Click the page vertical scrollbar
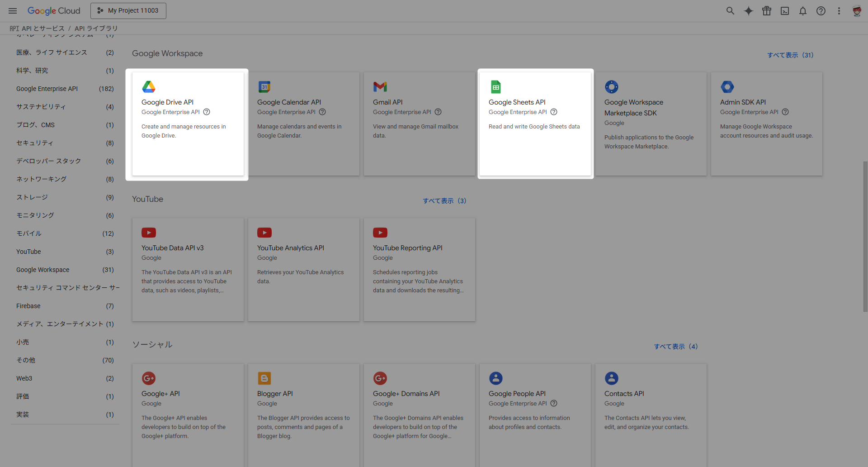Viewport: 868px width, 467px height. click(865, 235)
